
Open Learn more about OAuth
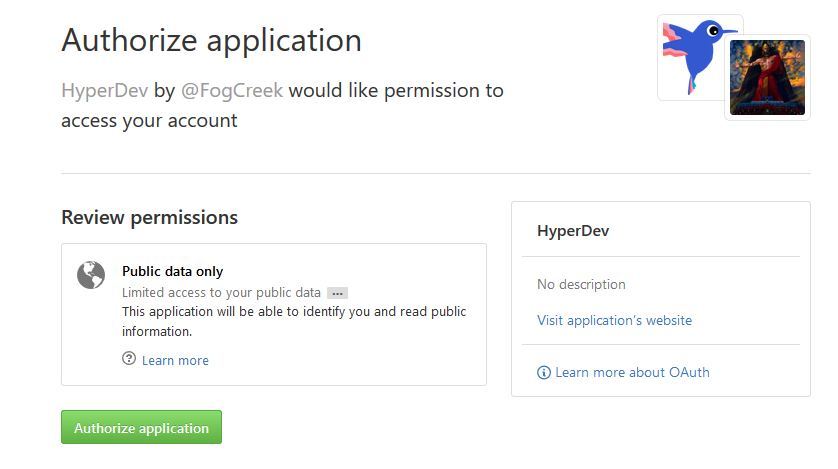point(632,372)
